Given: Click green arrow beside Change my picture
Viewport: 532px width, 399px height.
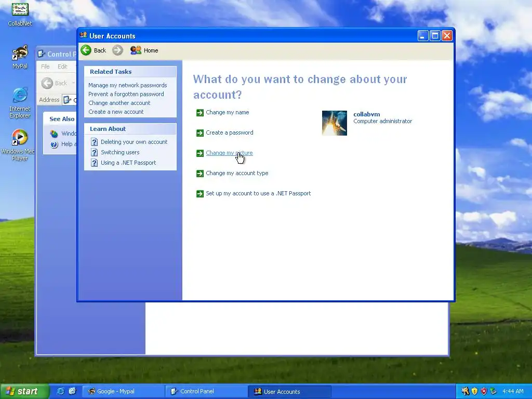Looking at the screenshot, I should (200, 153).
